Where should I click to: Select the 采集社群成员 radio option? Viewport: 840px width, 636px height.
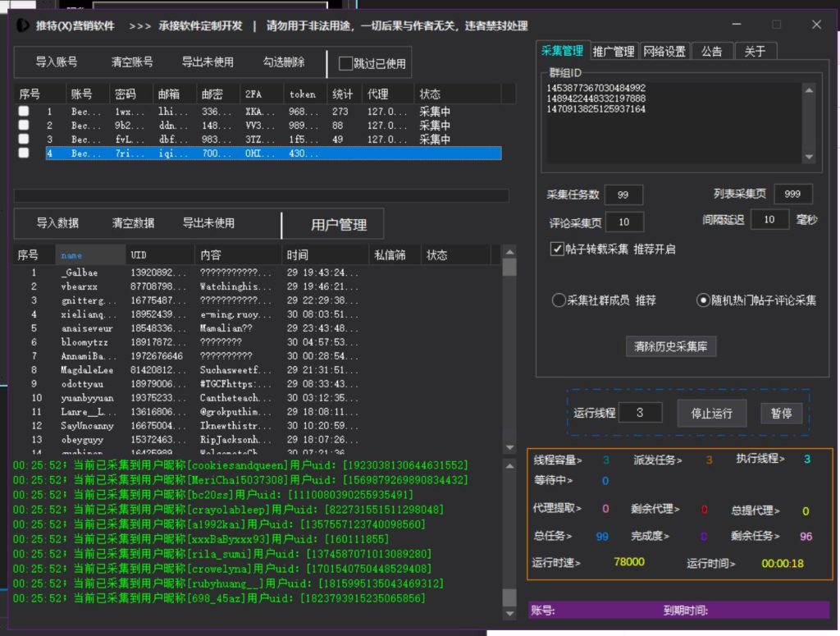(x=559, y=300)
